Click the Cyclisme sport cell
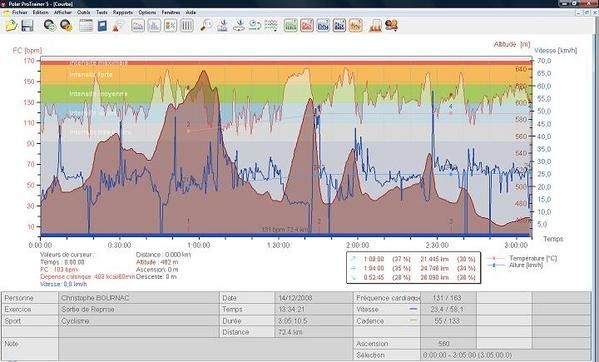The height and width of the screenshot is (362, 599). point(139,321)
